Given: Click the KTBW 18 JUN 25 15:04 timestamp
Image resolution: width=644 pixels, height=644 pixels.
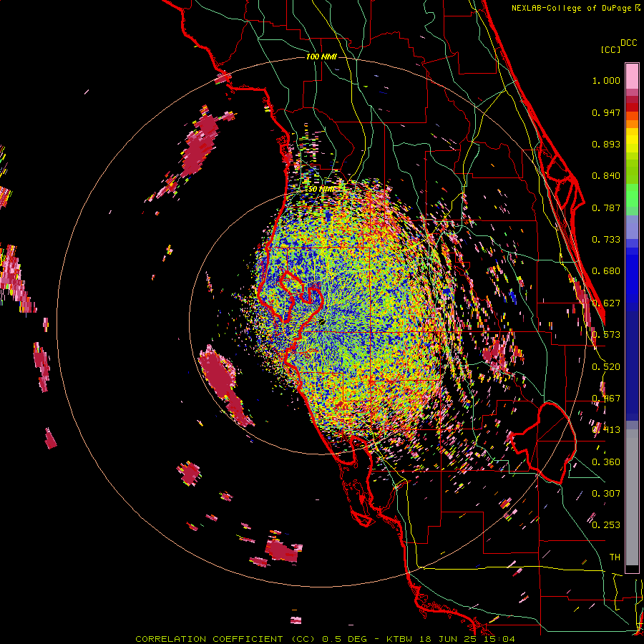Looking at the screenshot, I should point(451,639).
